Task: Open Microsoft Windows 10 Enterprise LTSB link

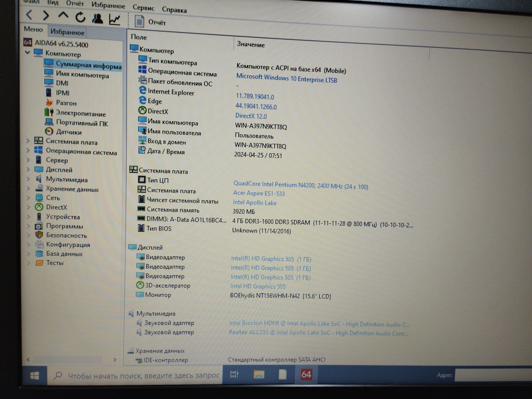Action: coord(287,78)
